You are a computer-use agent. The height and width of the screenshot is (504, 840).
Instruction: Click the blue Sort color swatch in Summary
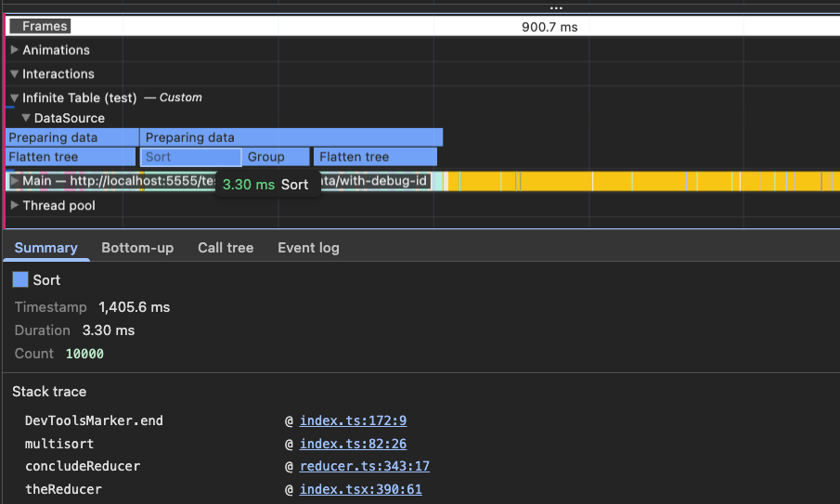coord(20,280)
